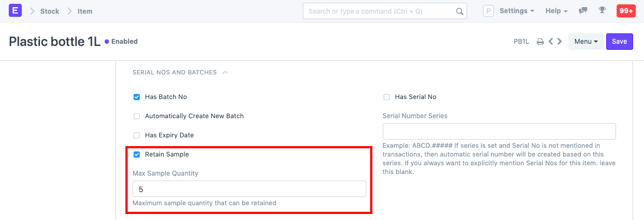The image size is (644, 220).
Task: Click the P user avatar
Action: [x=488, y=11]
